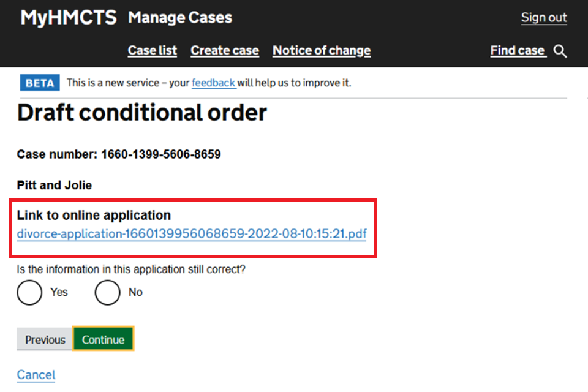Select the Yes radio button
This screenshot has width=588, height=392.
(29, 293)
